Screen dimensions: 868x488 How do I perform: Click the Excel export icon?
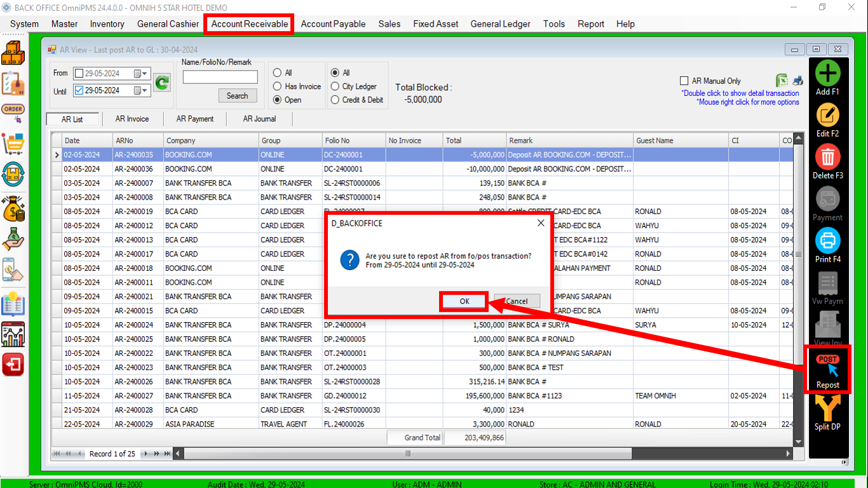click(x=782, y=81)
